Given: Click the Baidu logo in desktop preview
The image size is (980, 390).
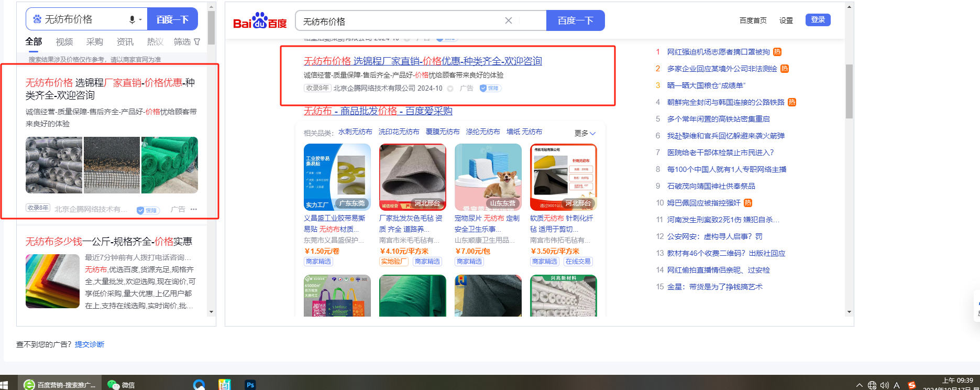Looking at the screenshot, I should pos(260,21).
